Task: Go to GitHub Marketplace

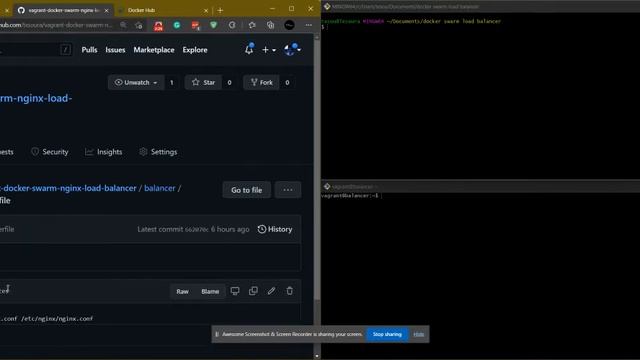Action: 154,50
